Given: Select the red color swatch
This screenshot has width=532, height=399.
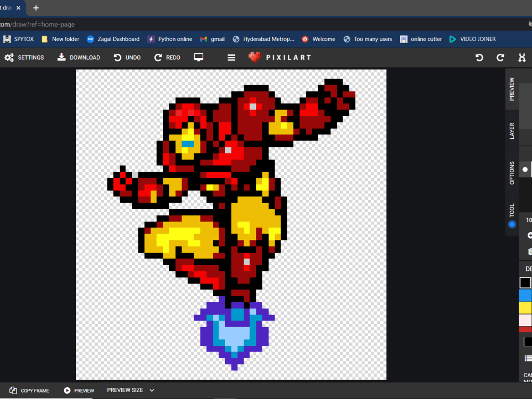Looking at the screenshot, I should click(525, 329).
